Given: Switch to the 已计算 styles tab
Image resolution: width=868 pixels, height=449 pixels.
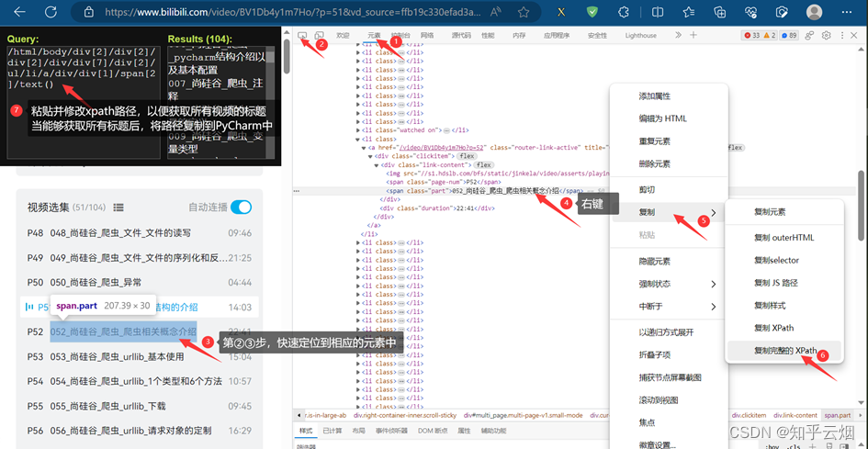Looking at the screenshot, I should [x=333, y=431].
